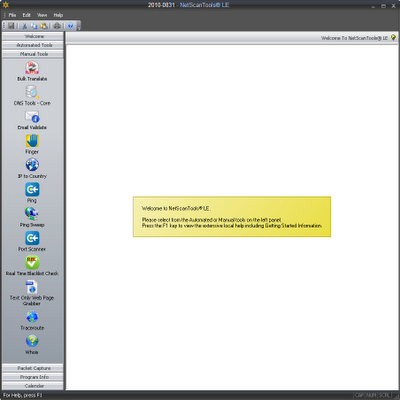Click the toolbar options dropdown arrow

tap(79, 26)
